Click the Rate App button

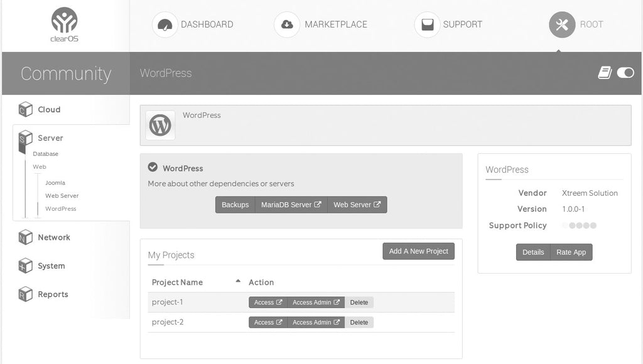(571, 252)
